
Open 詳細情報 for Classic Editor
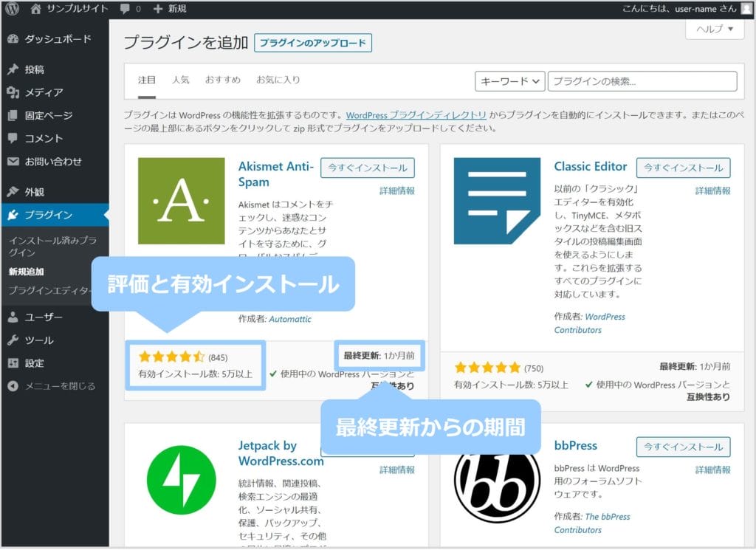click(712, 191)
